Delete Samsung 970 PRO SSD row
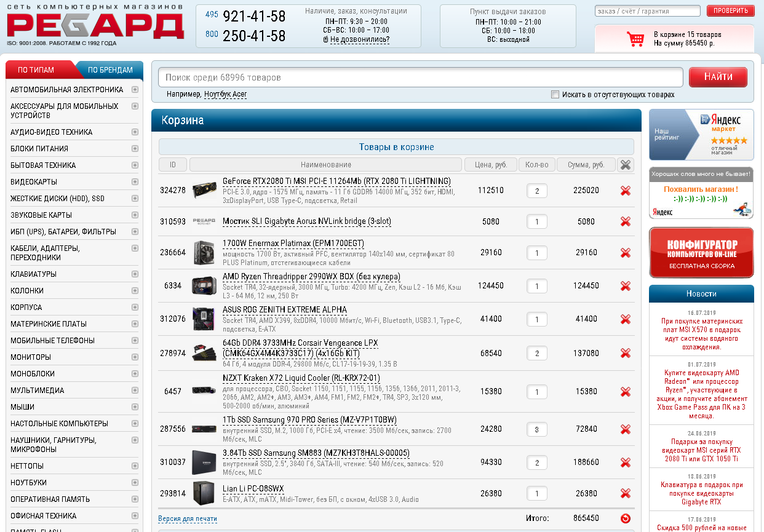 tap(626, 429)
